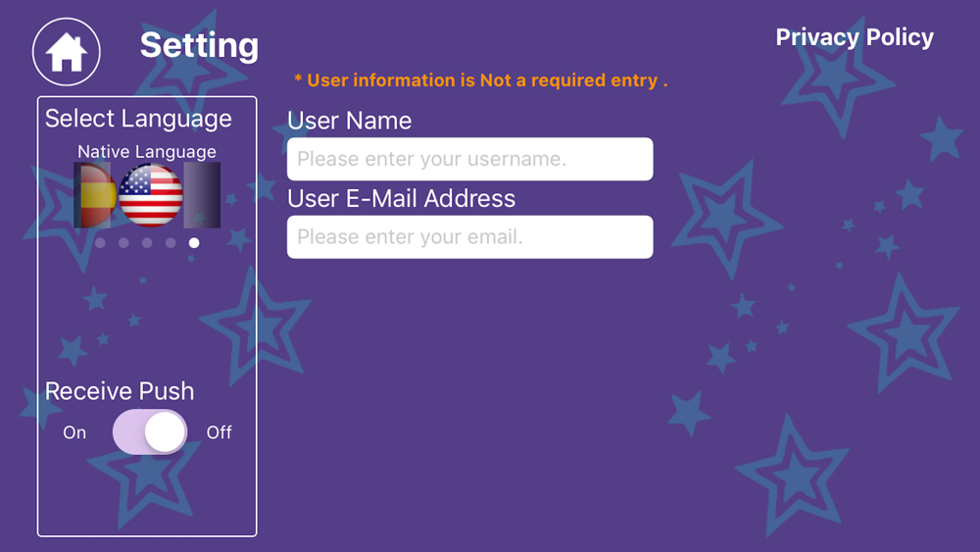Focus the User E-Mail Address field
The width and height of the screenshot is (980, 552).
[x=470, y=237]
